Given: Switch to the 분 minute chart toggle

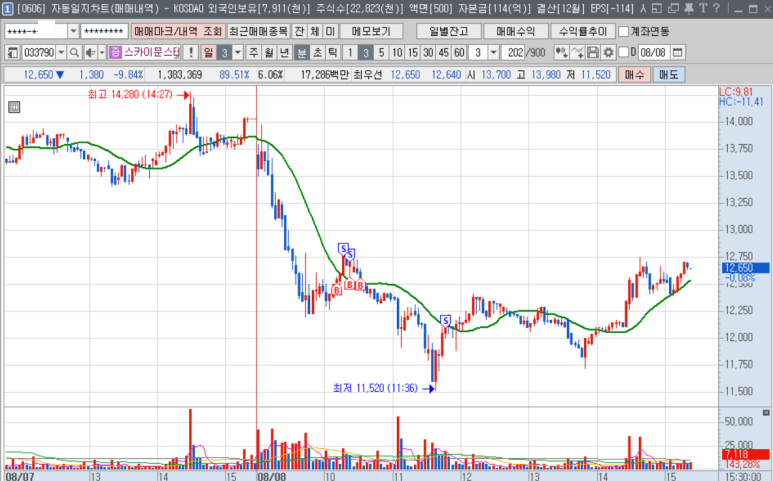Looking at the screenshot, I should coord(302,52).
